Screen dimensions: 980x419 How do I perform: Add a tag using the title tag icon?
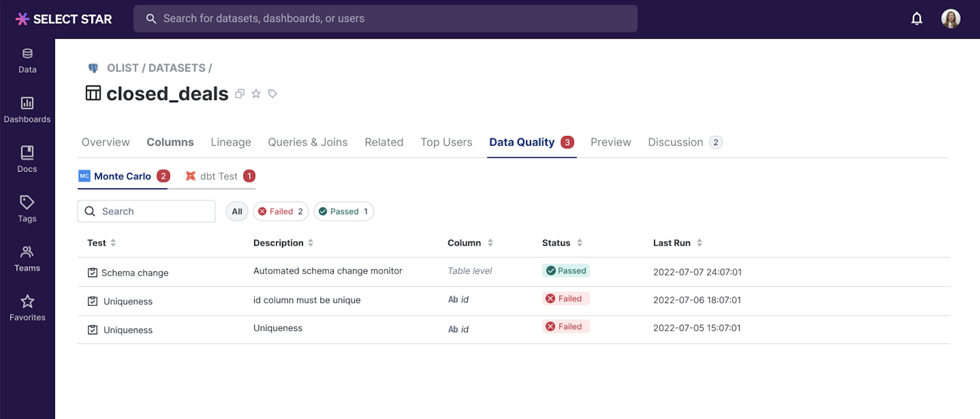[272, 94]
